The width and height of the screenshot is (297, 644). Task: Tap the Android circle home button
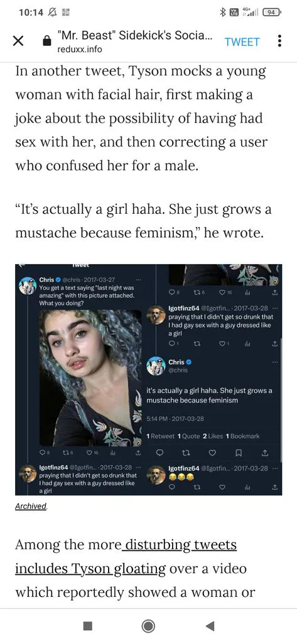148,626
